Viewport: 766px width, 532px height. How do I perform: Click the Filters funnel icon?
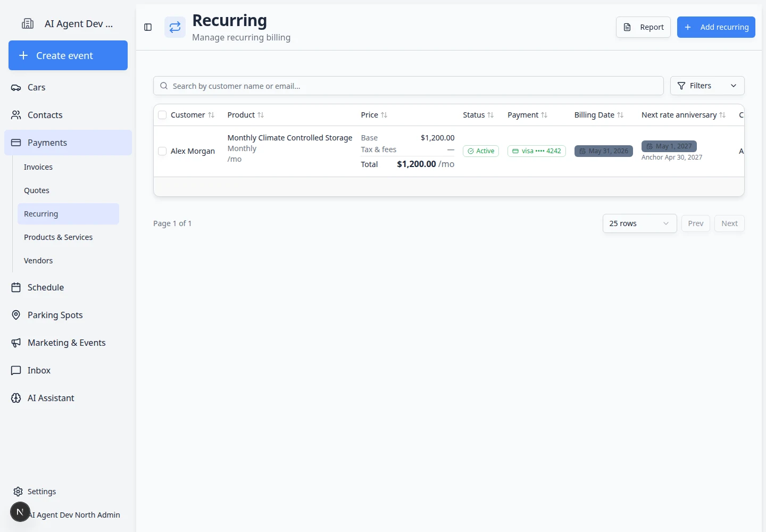pyautogui.click(x=681, y=86)
